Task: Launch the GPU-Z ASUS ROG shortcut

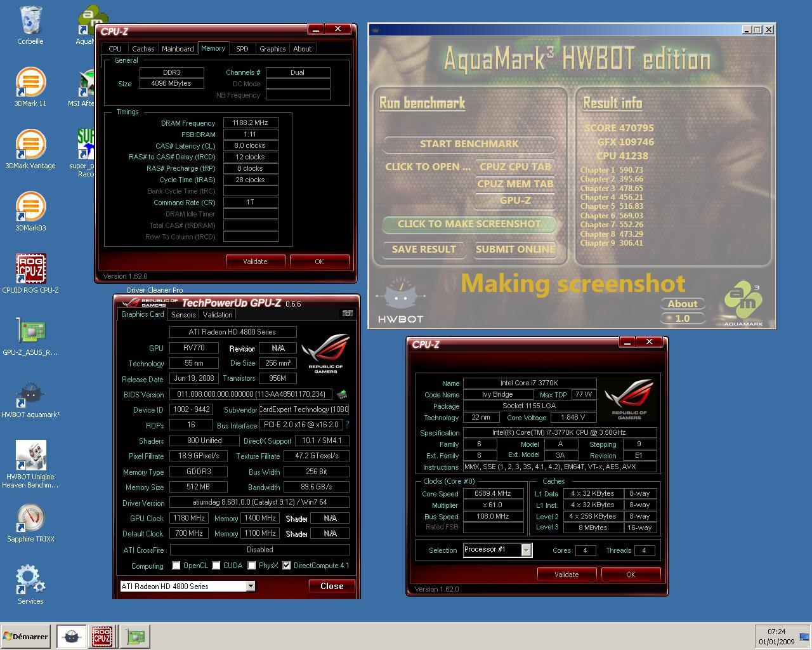Action: 30,336
